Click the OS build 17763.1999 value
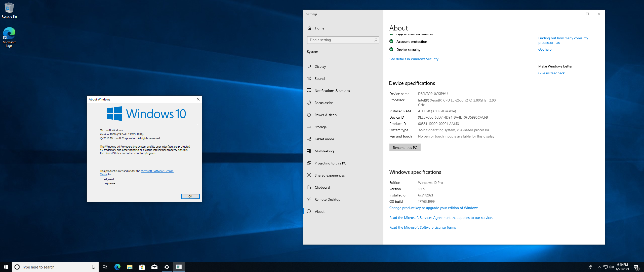The width and height of the screenshot is (644, 272). tap(426, 201)
